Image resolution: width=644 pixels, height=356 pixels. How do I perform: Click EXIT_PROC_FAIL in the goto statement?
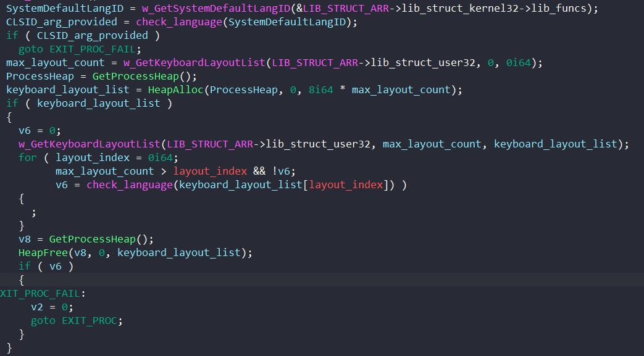[x=93, y=49]
